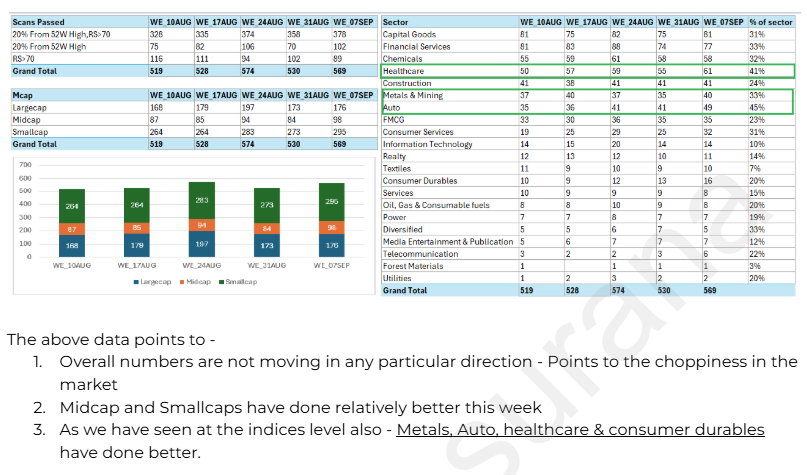Click the '% of sector' column header
The height and width of the screenshot is (475, 807).
click(x=770, y=22)
